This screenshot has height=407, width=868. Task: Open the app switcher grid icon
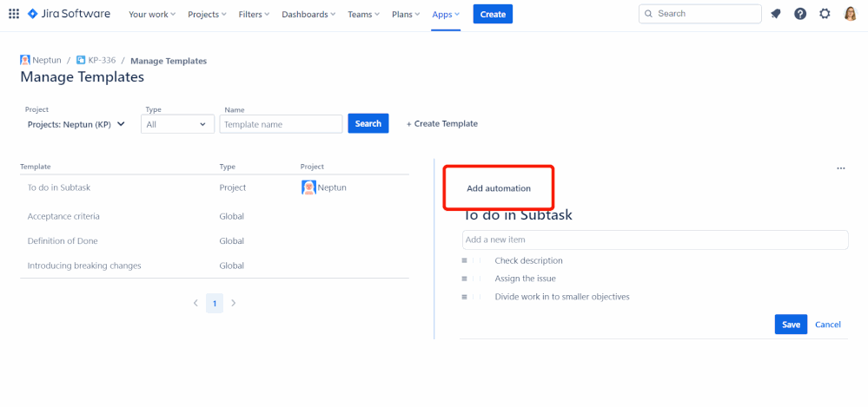[14, 14]
